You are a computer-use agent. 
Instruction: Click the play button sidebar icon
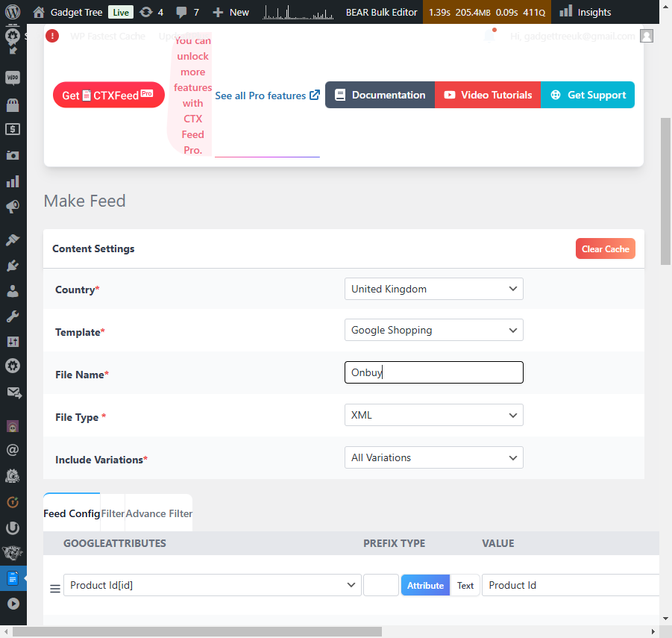click(x=13, y=604)
